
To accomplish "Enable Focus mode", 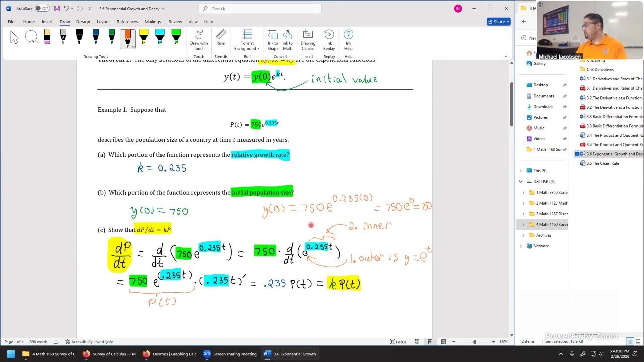I will [x=398, y=342].
